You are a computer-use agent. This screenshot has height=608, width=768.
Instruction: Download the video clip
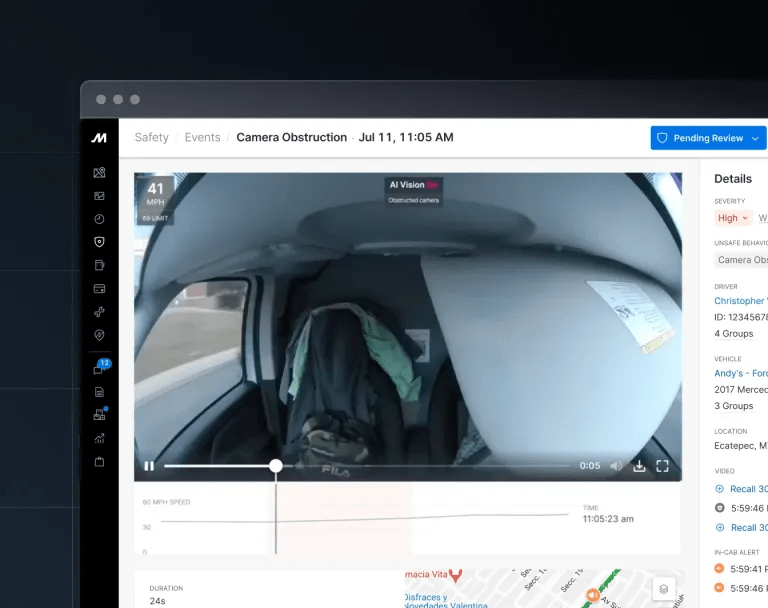click(639, 466)
